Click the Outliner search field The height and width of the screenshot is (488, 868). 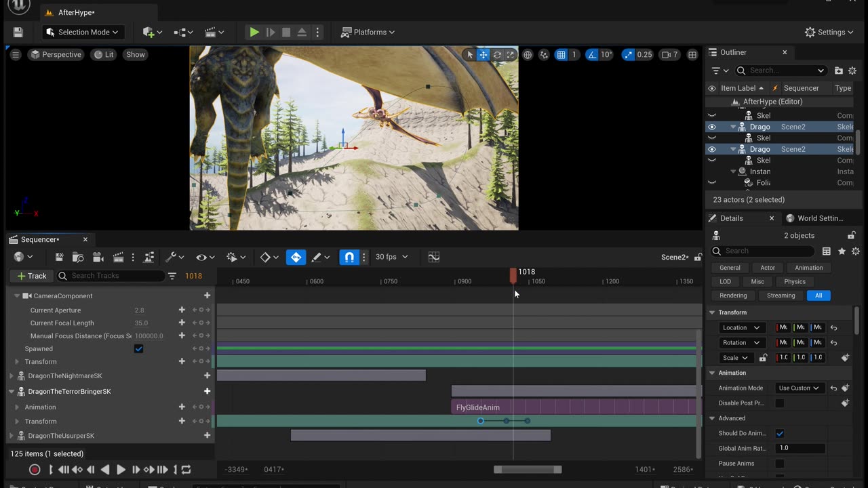781,70
